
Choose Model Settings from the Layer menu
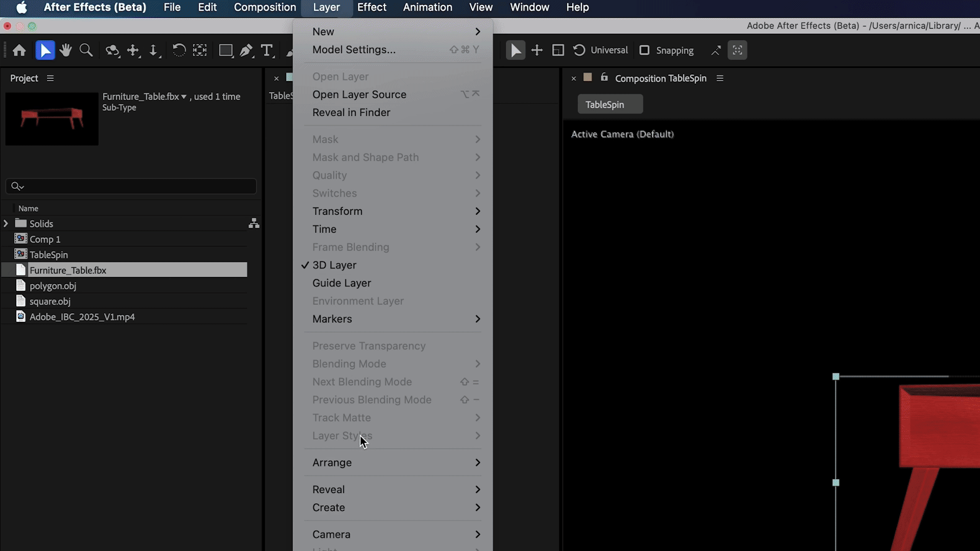click(x=354, y=49)
